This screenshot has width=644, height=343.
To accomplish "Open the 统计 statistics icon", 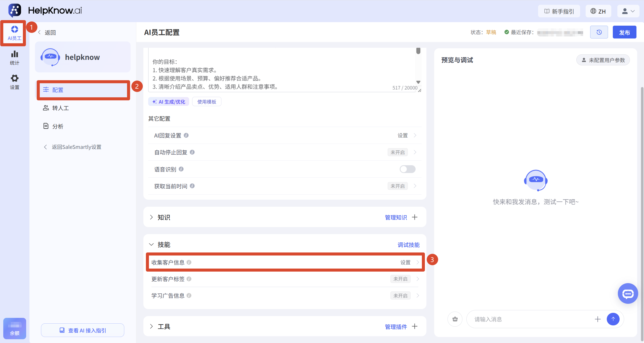I will click(14, 58).
